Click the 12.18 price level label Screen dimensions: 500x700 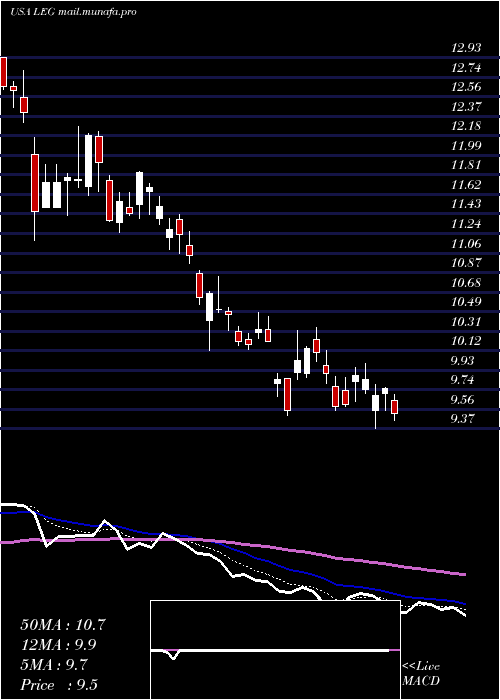(x=466, y=125)
